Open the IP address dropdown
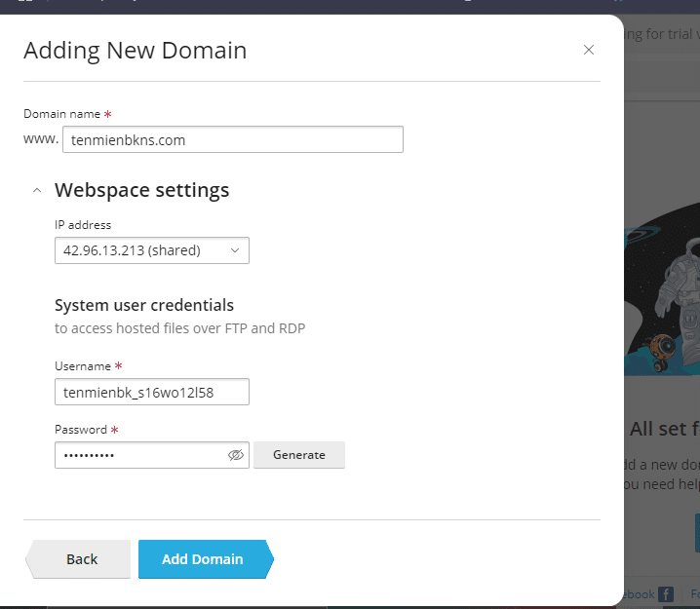 [x=151, y=250]
